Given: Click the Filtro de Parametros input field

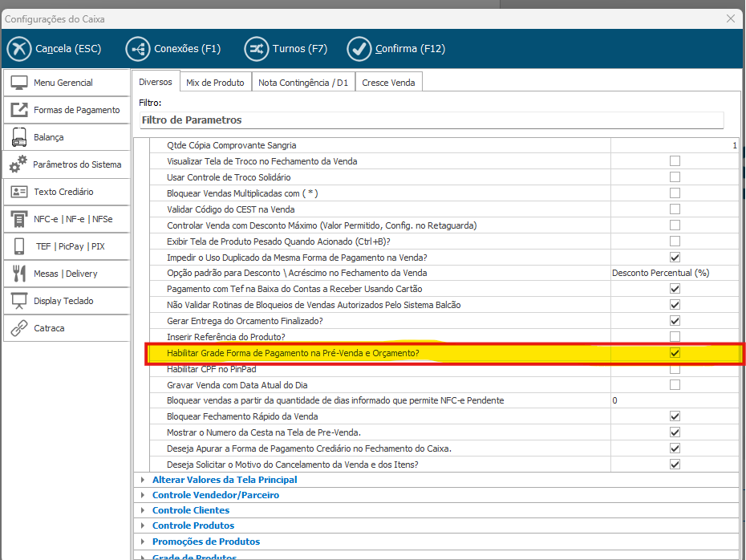Looking at the screenshot, I should 431,120.
